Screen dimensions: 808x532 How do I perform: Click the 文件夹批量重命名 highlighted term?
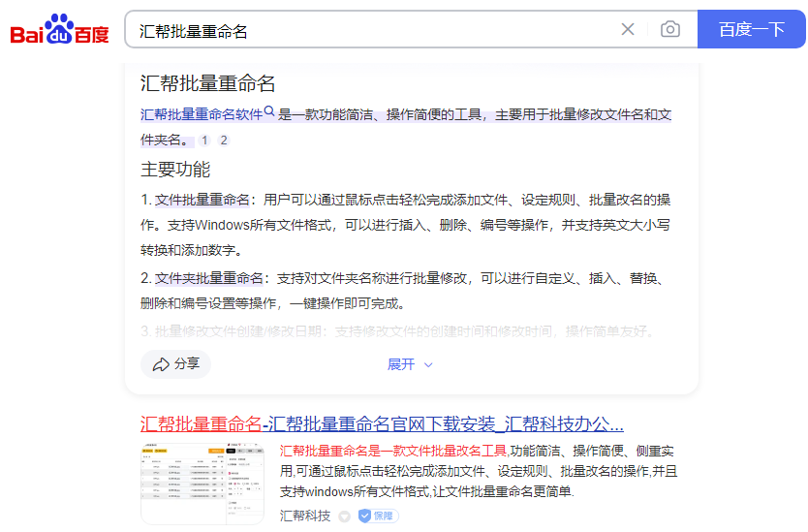208,278
